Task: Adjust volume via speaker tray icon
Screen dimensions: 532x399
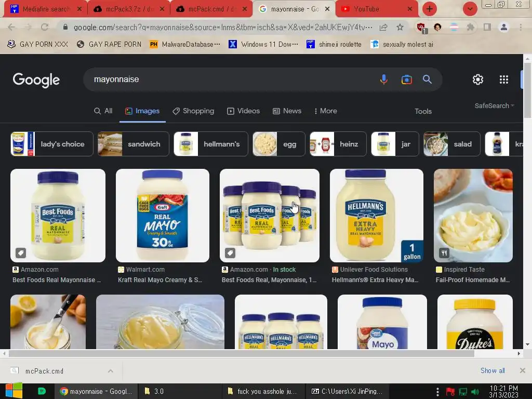Action: coord(475,392)
